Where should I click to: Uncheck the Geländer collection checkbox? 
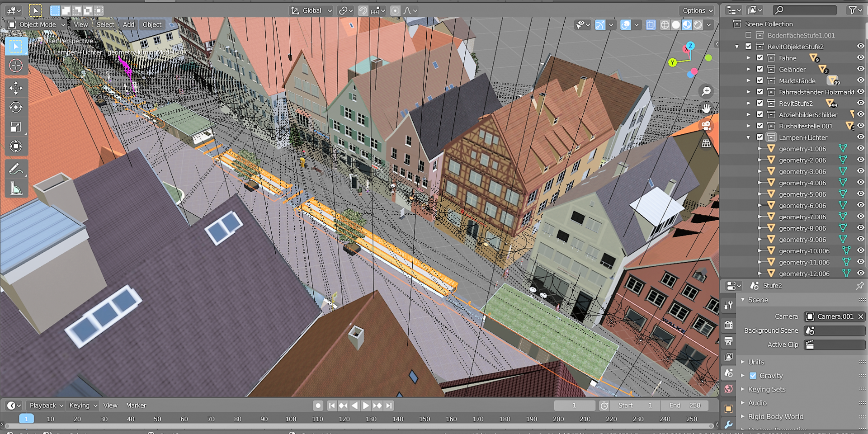759,69
